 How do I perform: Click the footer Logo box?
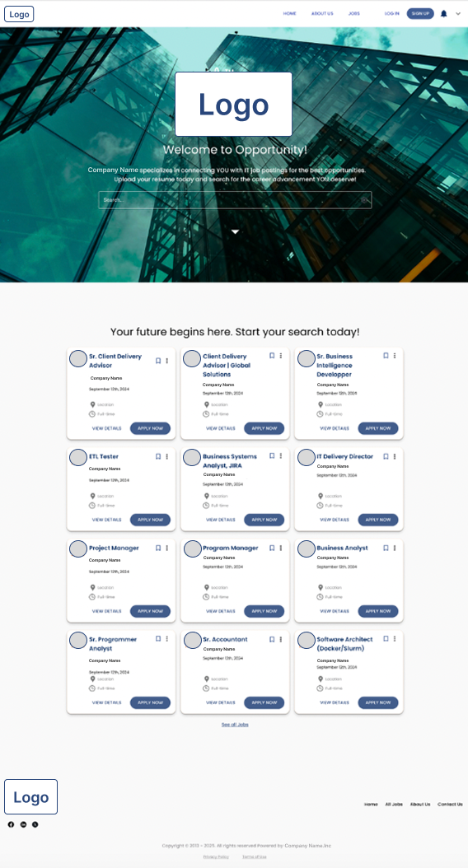point(31,797)
